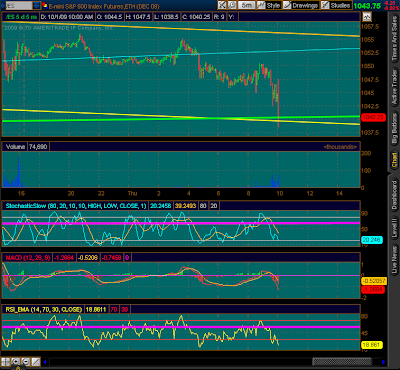The image size is (400, 370).
Task: Click the last price 1043.75 quote
Action: pyautogui.click(x=367, y=6)
